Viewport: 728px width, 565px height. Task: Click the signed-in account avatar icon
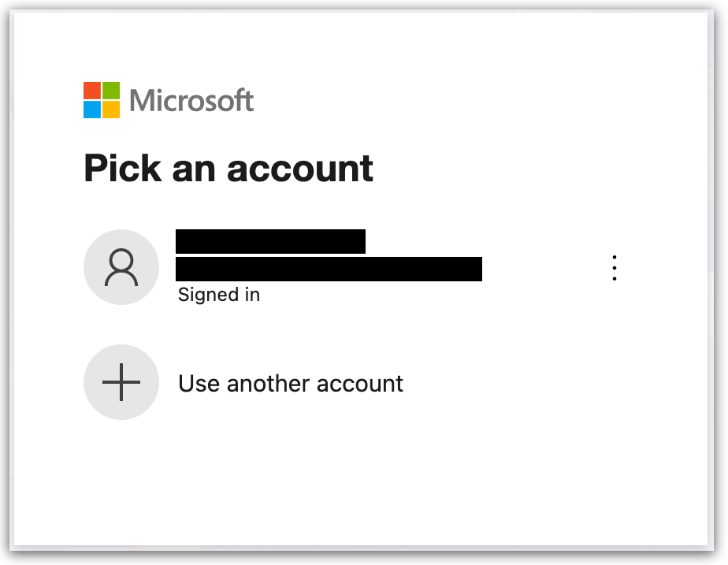pos(121,267)
